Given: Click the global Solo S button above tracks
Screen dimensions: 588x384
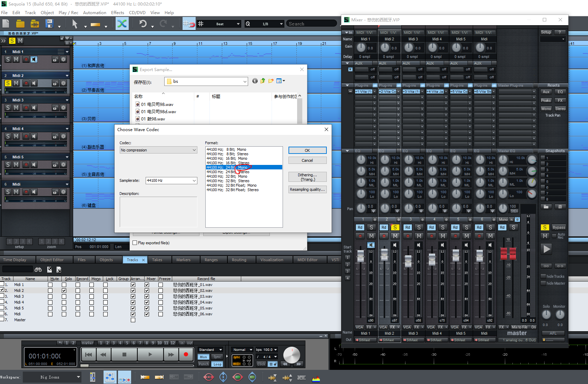Looking at the screenshot, I should coord(12,41).
